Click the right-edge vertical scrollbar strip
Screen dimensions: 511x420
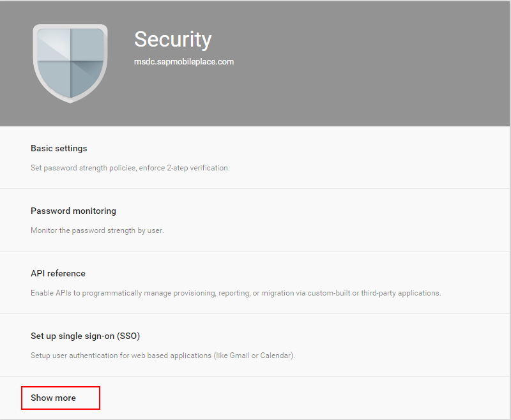pyautogui.click(x=510, y=210)
